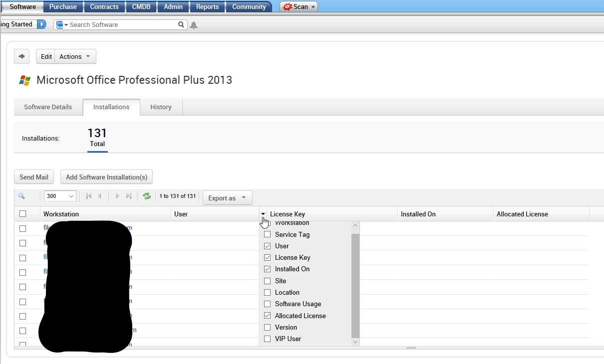Screen dimensions: 604x364
Task: Sort by the License Key column header
Action: click(332, 214)
